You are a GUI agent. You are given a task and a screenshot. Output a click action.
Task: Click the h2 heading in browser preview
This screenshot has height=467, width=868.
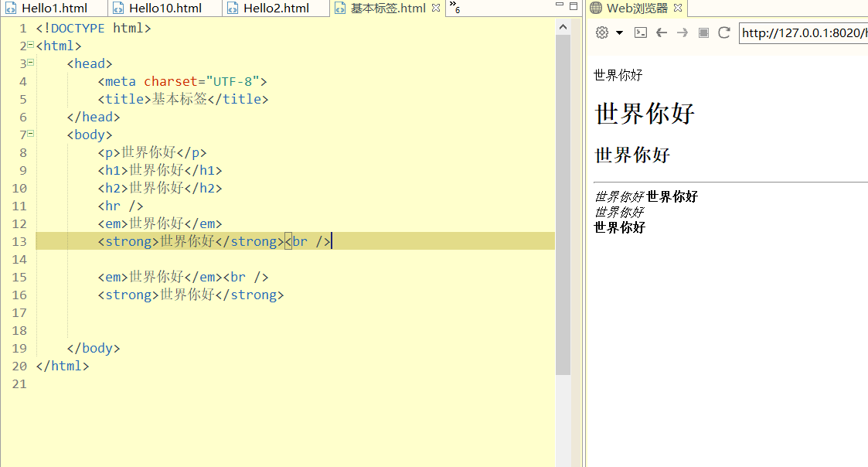click(x=632, y=155)
